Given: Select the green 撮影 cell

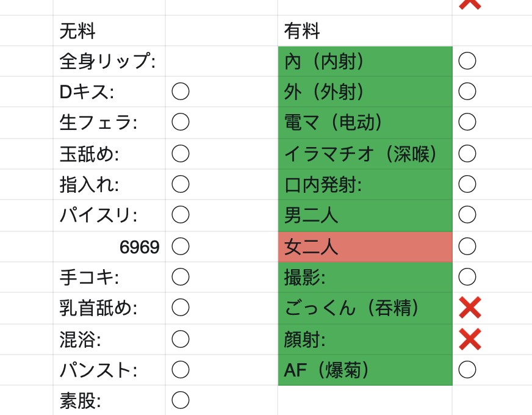Looking at the screenshot, I should point(365,277).
